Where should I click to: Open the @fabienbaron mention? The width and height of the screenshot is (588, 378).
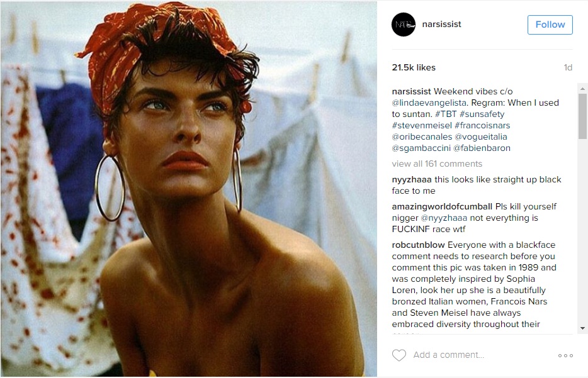[x=482, y=148]
